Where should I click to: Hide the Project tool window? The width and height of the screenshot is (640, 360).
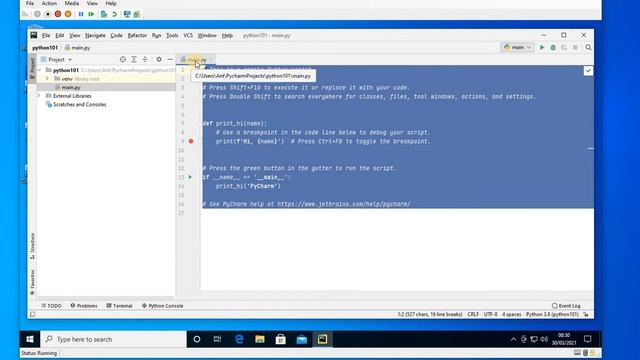[x=170, y=60]
